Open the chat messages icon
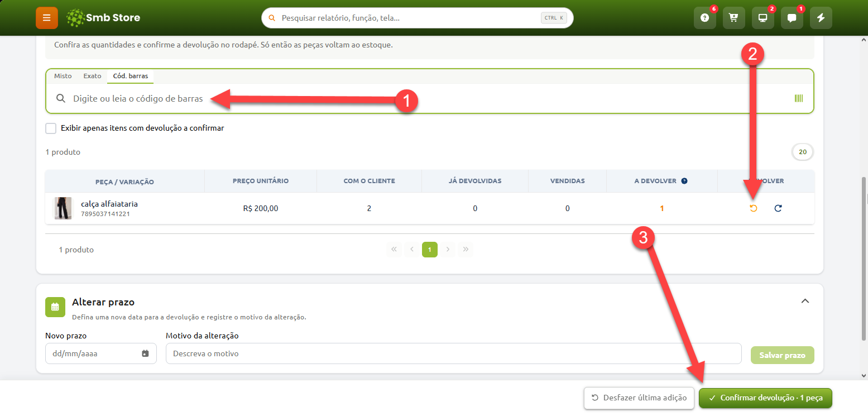This screenshot has width=868, height=416. click(x=792, y=18)
